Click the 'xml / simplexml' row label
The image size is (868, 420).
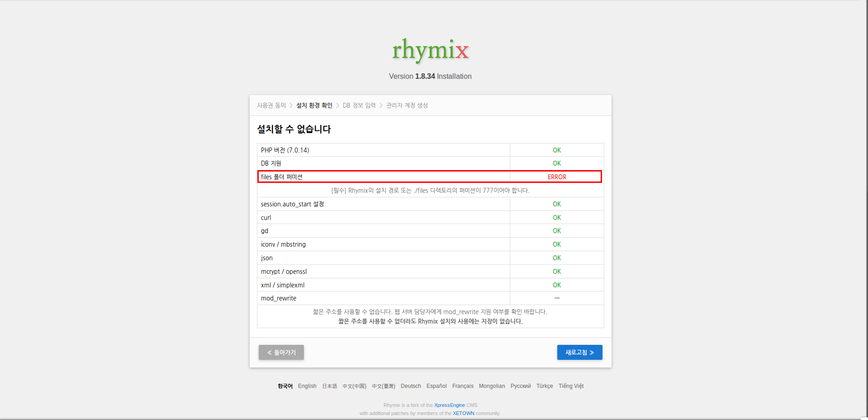point(283,285)
